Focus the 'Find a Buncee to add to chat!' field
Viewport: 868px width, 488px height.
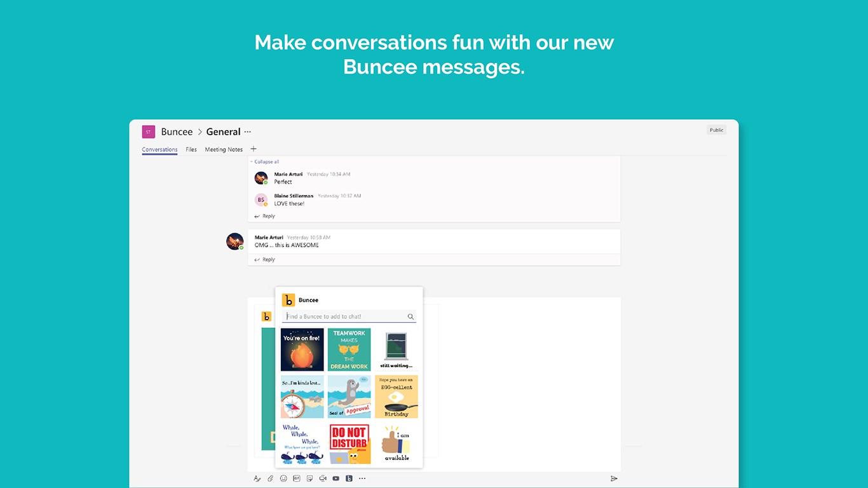pyautogui.click(x=349, y=316)
